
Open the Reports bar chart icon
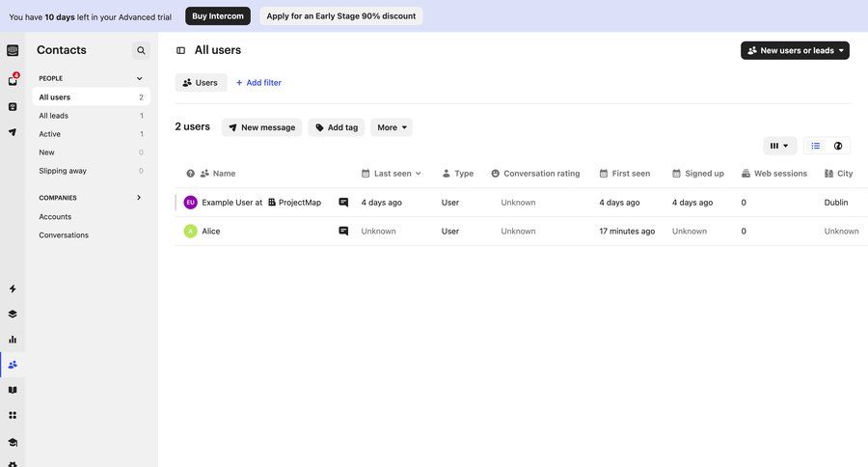[13, 339]
